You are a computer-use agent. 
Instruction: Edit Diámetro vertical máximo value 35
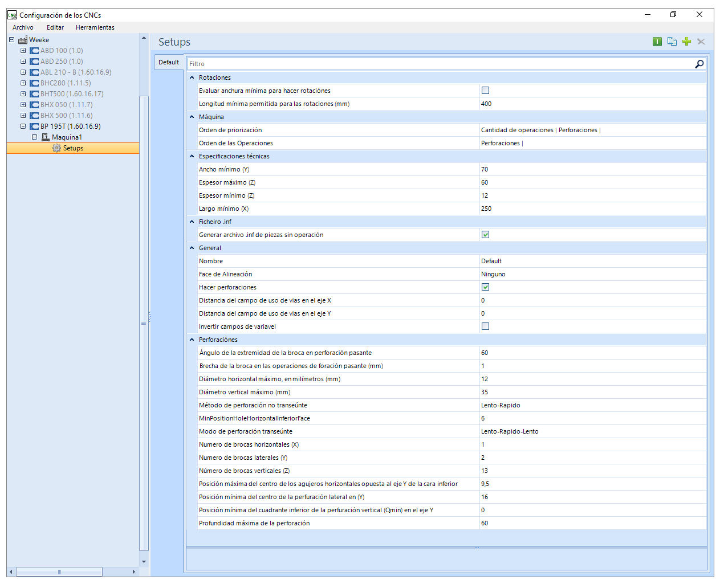[593, 392]
